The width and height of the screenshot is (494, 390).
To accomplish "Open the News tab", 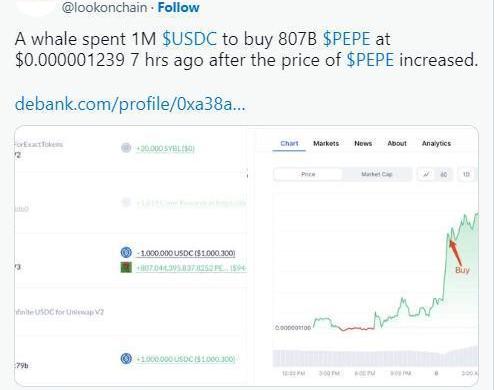I will pos(363,144).
